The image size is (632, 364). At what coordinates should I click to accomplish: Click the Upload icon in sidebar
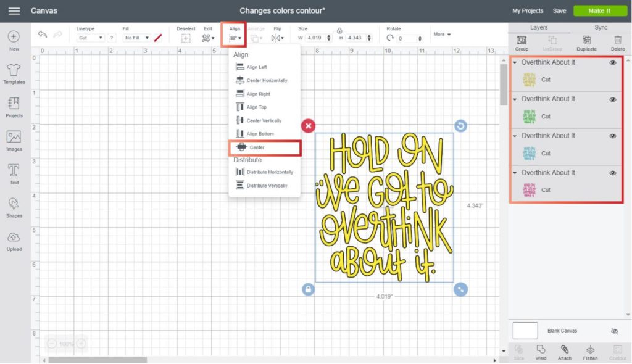tap(14, 238)
